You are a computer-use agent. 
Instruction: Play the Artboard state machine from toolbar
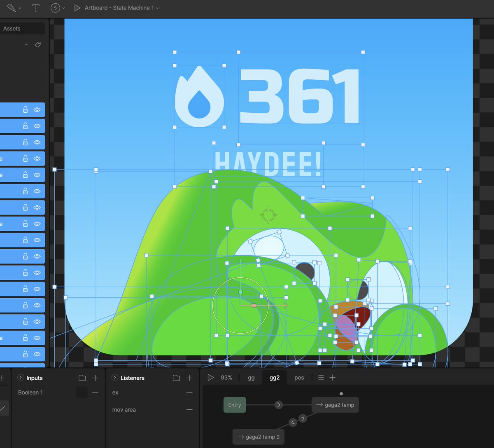(x=77, y=8)
